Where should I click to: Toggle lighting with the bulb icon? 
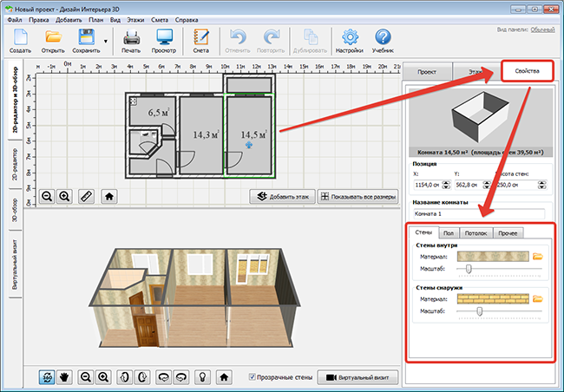pos(202,377)
